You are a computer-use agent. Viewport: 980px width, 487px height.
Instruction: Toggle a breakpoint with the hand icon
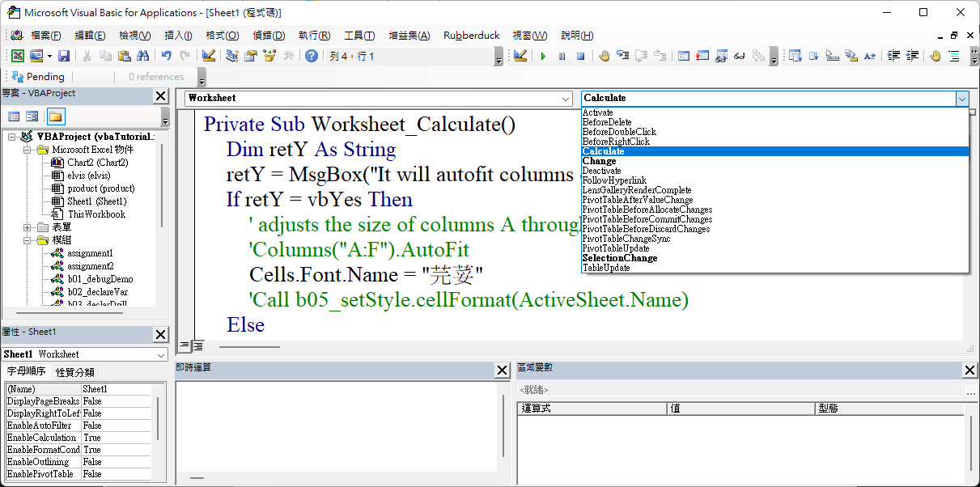(605, 56)
